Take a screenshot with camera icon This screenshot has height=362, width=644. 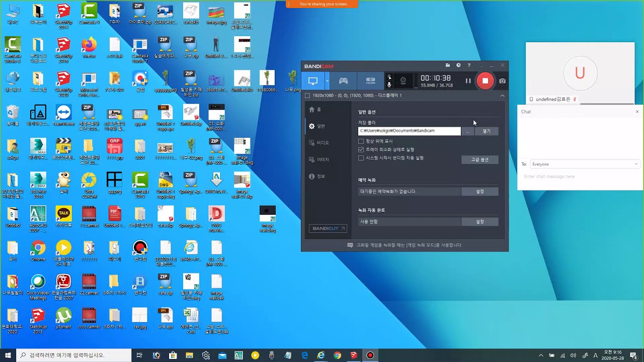(502, 80)
